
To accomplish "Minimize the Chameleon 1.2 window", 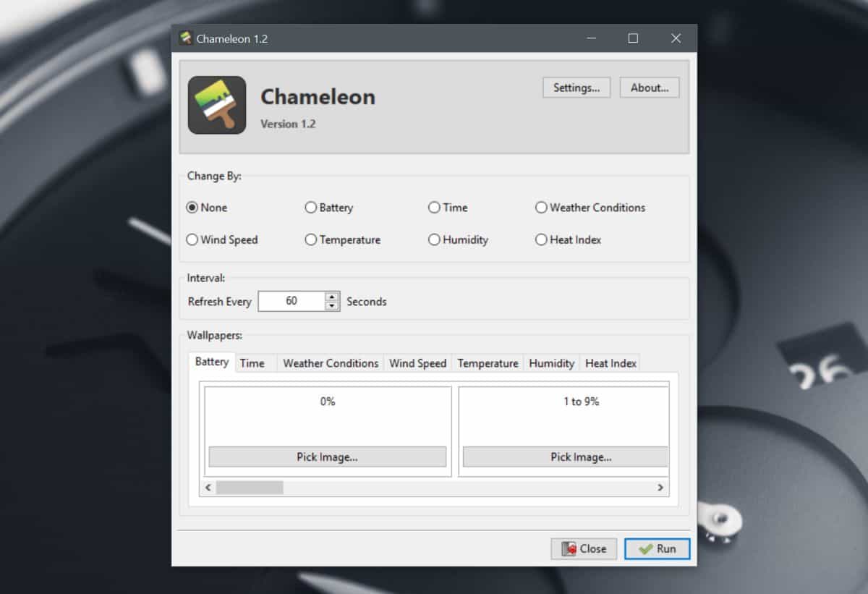I will click(590, 38).
